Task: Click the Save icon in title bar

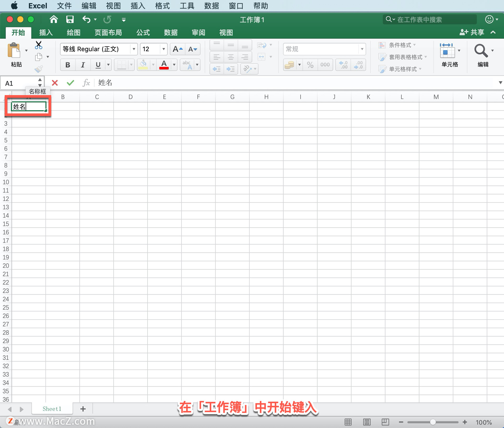Action: (x=70, y=19)
